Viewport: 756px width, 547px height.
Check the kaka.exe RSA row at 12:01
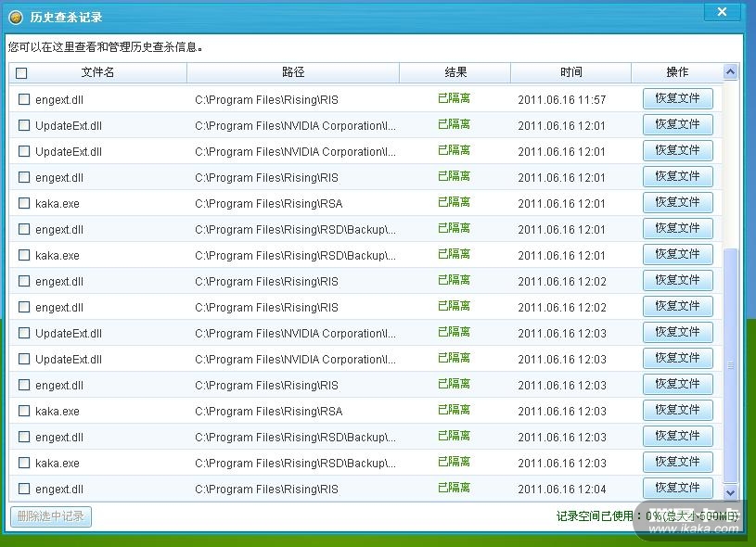pos(23,203)
